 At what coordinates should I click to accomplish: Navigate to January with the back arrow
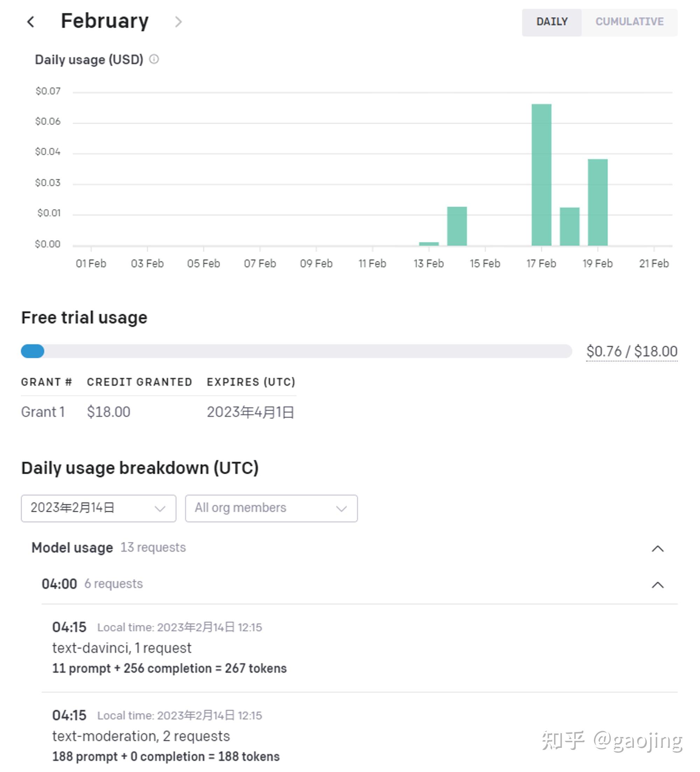tap(32, 22)
